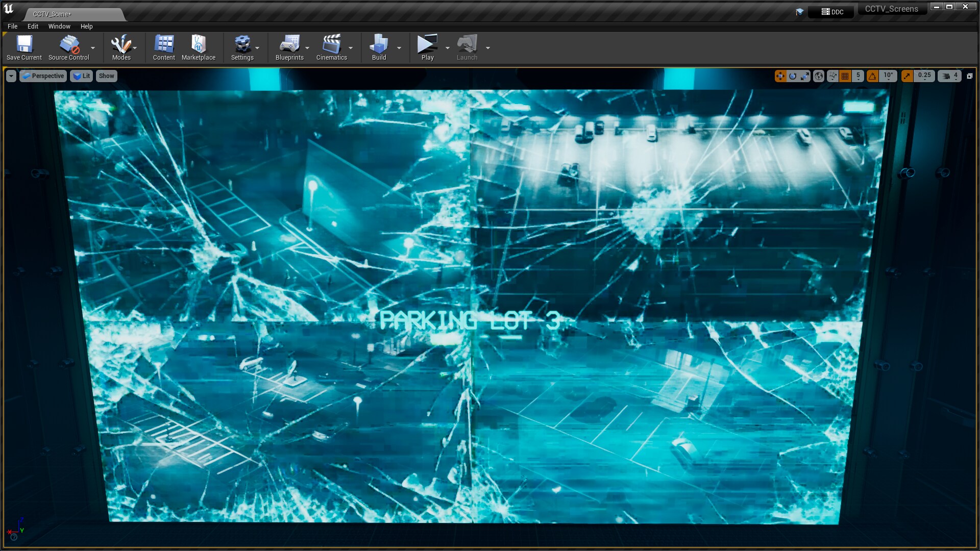Toggle grid snapping on or off
This screenshot has width=980, height=551.
pyautogui.click(x=844, y=76)
